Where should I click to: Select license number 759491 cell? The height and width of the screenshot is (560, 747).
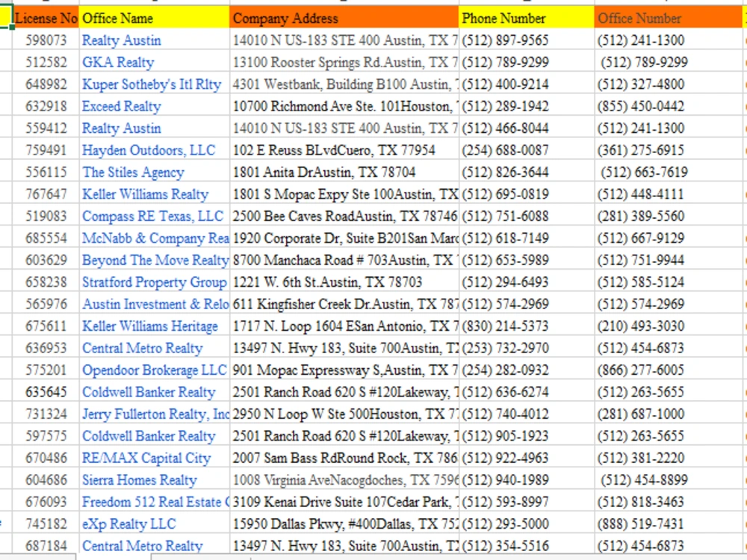pos(46,151)
